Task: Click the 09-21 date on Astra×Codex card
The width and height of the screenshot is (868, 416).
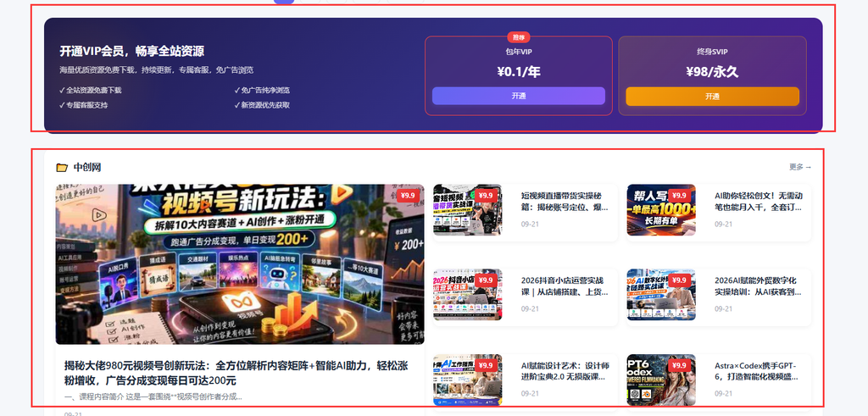Action: (x=723, y=394)
